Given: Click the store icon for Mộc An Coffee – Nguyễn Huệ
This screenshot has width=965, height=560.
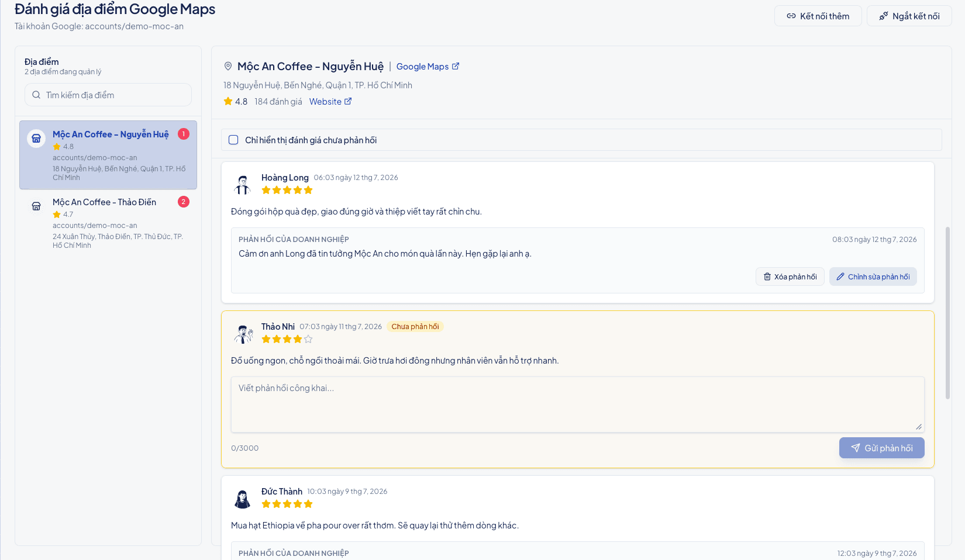Looking at the screenshot, I should click(x=36, y=139).
